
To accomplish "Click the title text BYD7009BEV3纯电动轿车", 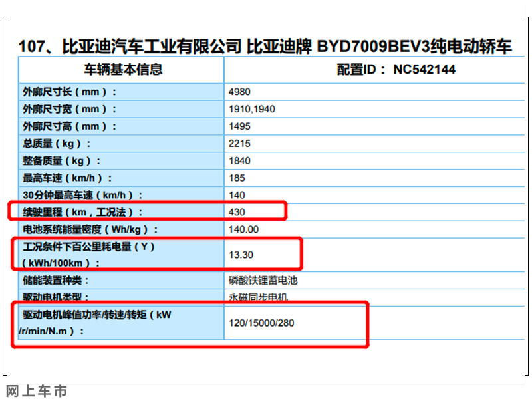I will click(x=414, y=47).
